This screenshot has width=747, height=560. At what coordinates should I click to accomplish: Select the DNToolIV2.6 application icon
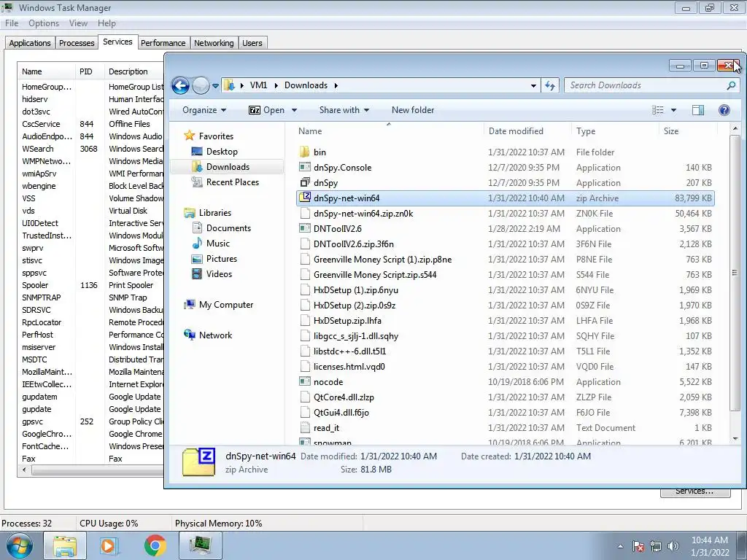[305, 228]
